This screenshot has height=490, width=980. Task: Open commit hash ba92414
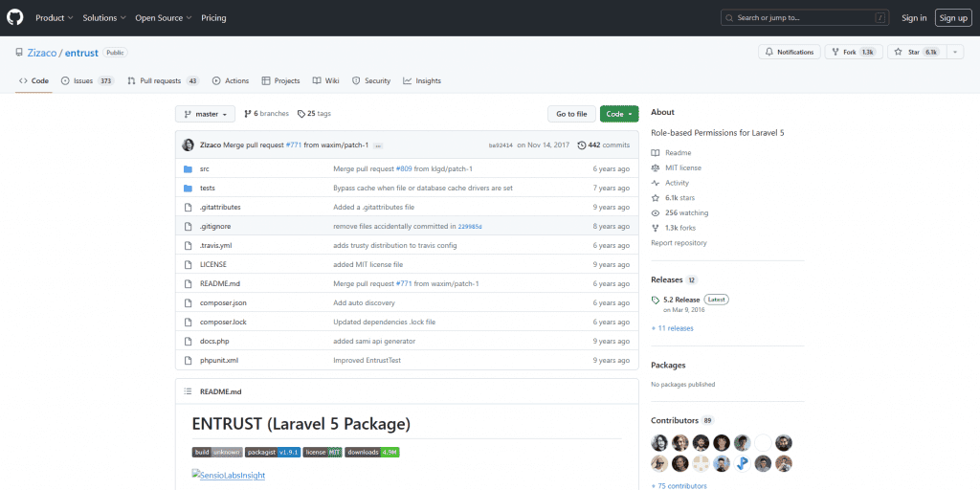click(x=501, y=145)
